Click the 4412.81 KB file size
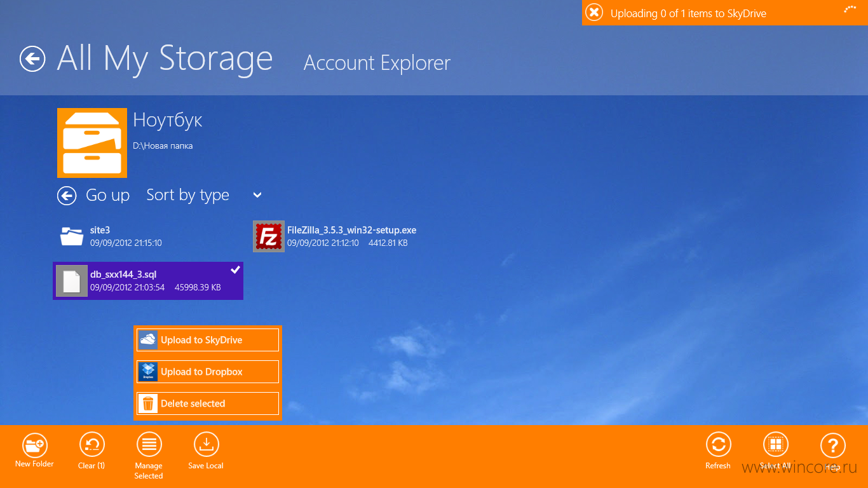 point(388,243)
